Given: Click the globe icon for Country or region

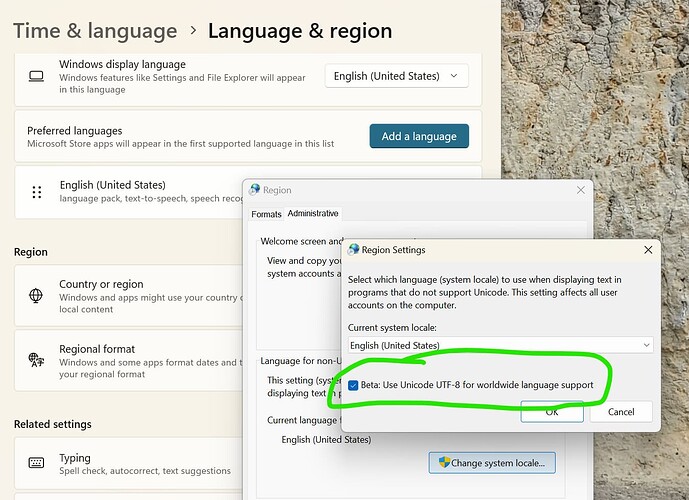Looking at the screenshot, I should coord(36,295).
